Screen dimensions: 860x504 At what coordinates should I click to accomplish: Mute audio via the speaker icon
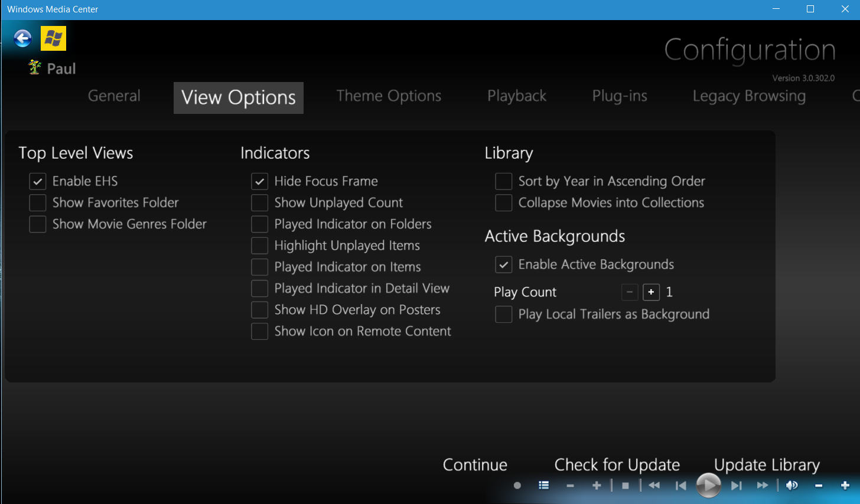pyautogui.click(x=791, y=485)
